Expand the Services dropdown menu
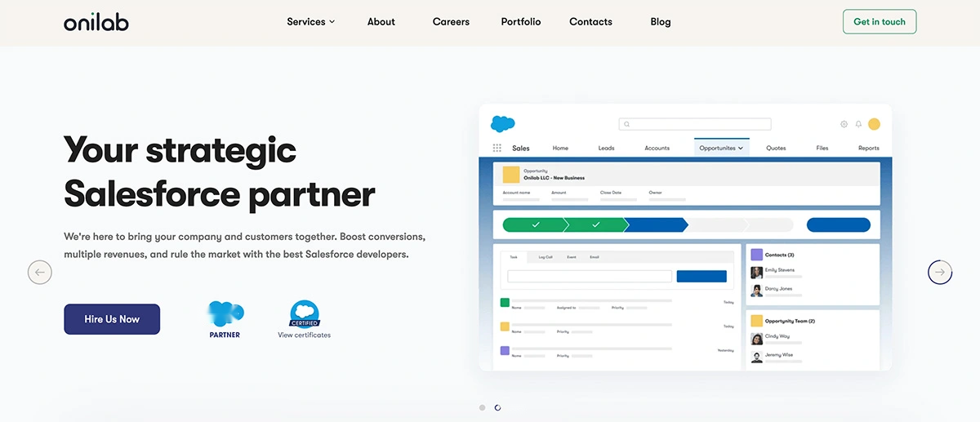The image size is (980, 422). tap(311, 22)
